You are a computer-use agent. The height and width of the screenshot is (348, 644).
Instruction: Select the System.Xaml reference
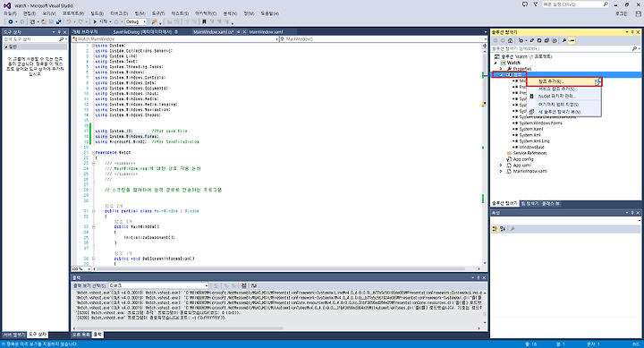pyautogui.click(x=530, y=129)
